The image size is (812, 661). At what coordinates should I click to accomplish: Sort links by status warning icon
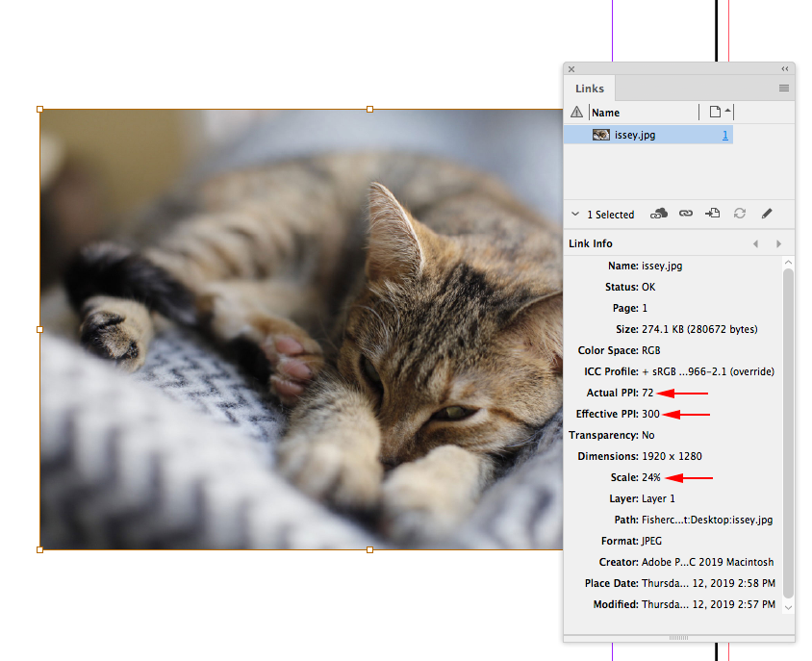[576, 112]
